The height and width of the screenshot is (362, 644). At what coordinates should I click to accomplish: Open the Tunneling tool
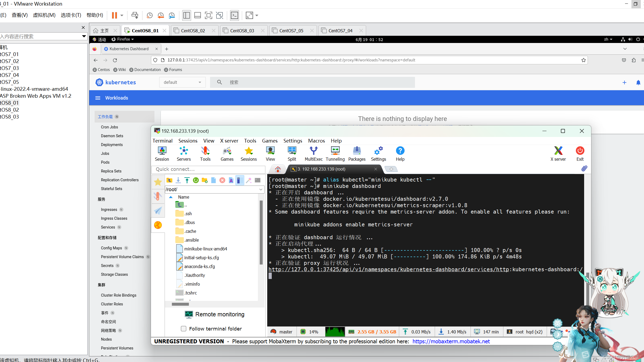335,154
